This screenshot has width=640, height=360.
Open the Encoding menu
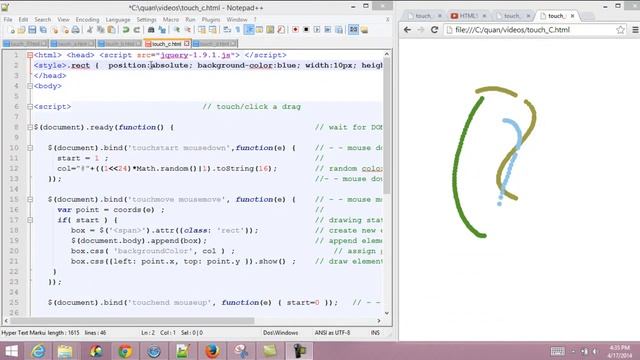tap(87, 20)
